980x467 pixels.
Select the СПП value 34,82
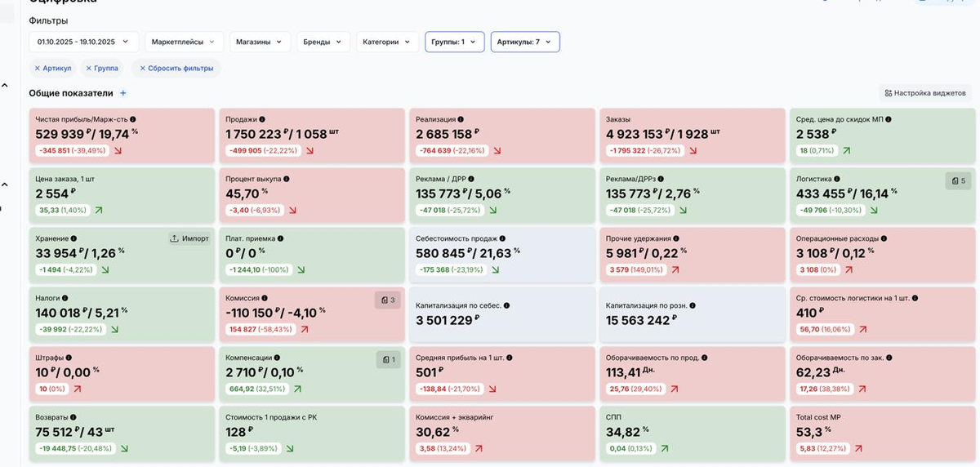[x=623, y=432]
